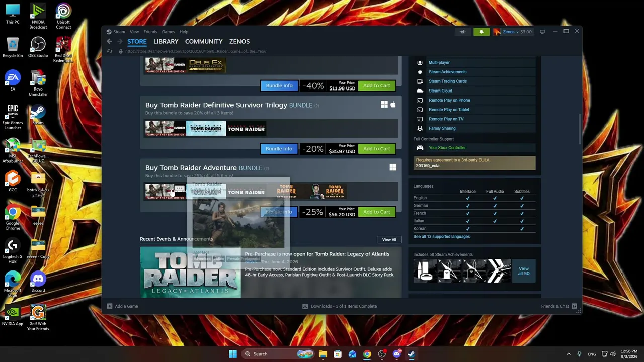Click the Steam Trading Cards icon
The height and width of the screenshot is (362, 644).
pos(420,81)
